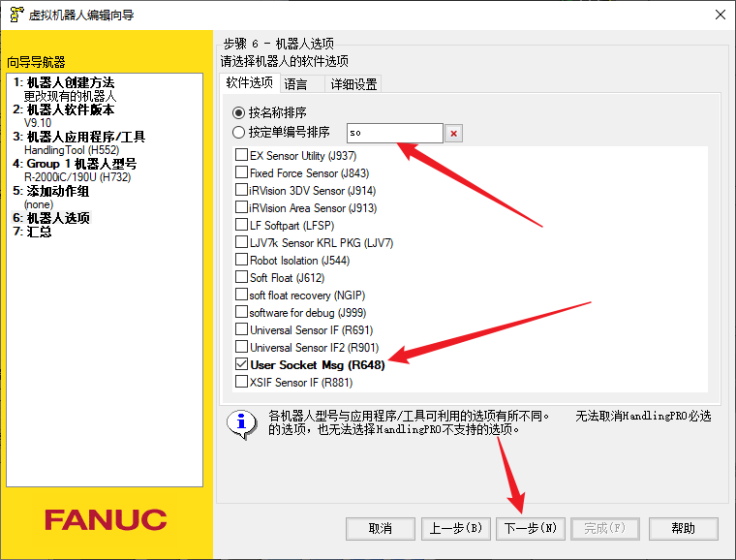
Task: Check Robot Isolation (J544)
Action: [x=242, y=260]
